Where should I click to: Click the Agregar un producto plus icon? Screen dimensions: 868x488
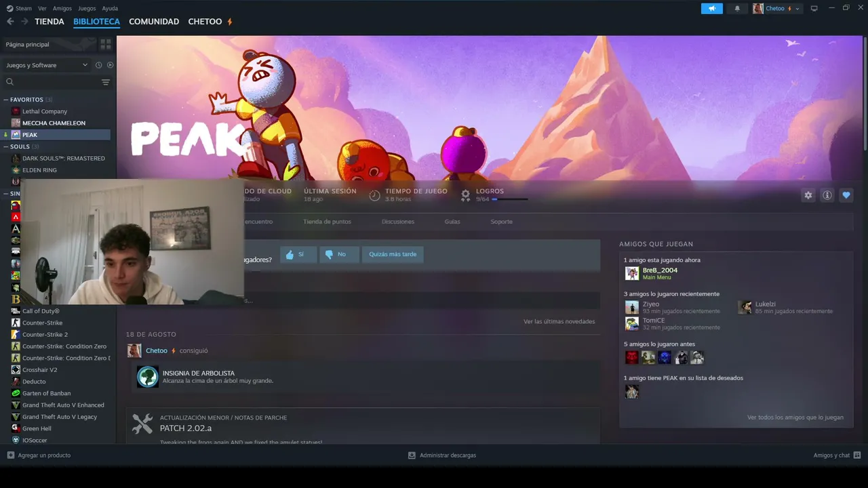click(x=10, y=455)
